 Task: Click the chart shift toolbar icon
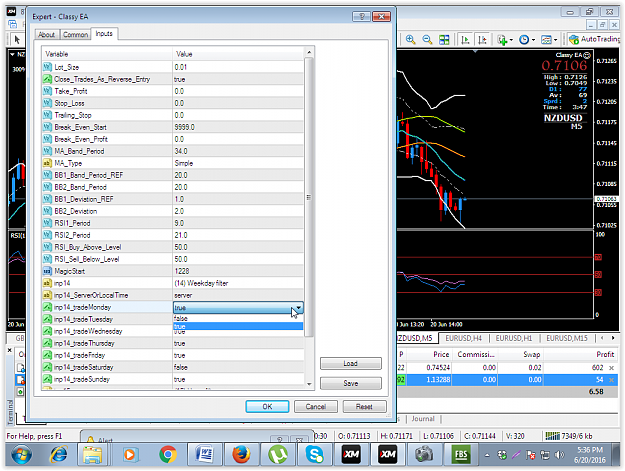pyautogui.click(x=482, y=39)
